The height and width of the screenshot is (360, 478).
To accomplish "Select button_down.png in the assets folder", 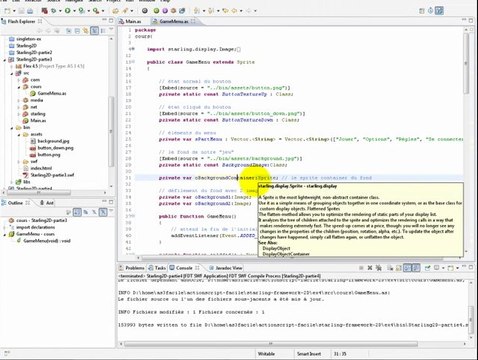I will tap(52, 148).
